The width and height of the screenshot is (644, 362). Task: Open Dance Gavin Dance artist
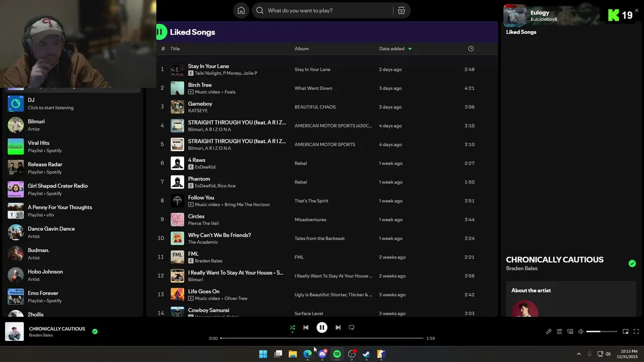click(73, 232)
